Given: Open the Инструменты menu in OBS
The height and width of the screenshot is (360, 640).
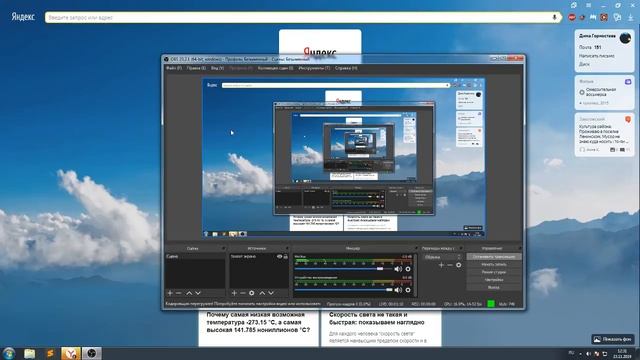Looking at the screenshot, I should (x=314, y=68).
